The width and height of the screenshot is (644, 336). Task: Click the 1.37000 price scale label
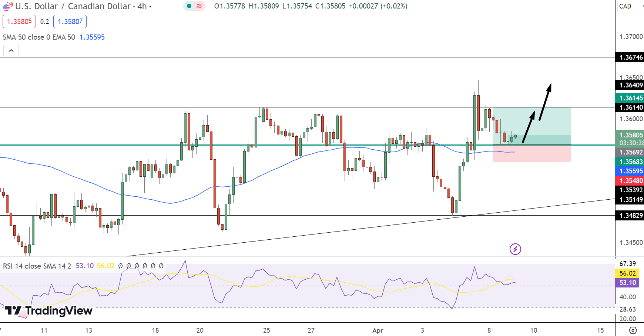point(631,37)
